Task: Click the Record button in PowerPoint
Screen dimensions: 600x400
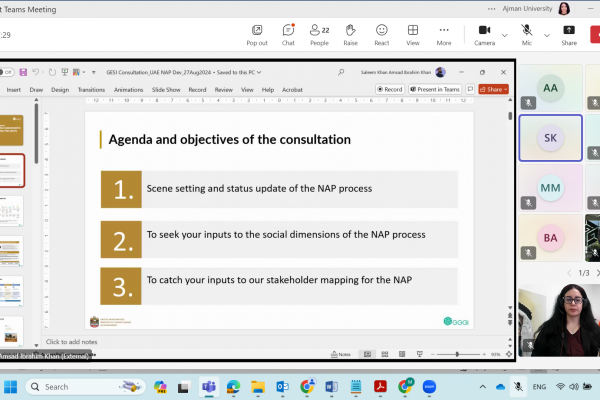Action: click(x=390, y=89)
